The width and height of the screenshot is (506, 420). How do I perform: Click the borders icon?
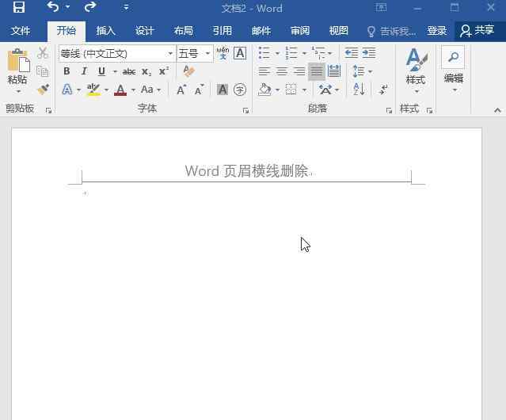[x=291, y=90]
